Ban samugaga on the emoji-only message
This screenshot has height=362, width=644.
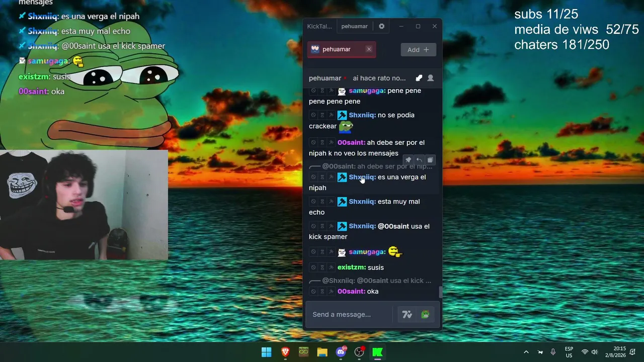pos(313,252)
